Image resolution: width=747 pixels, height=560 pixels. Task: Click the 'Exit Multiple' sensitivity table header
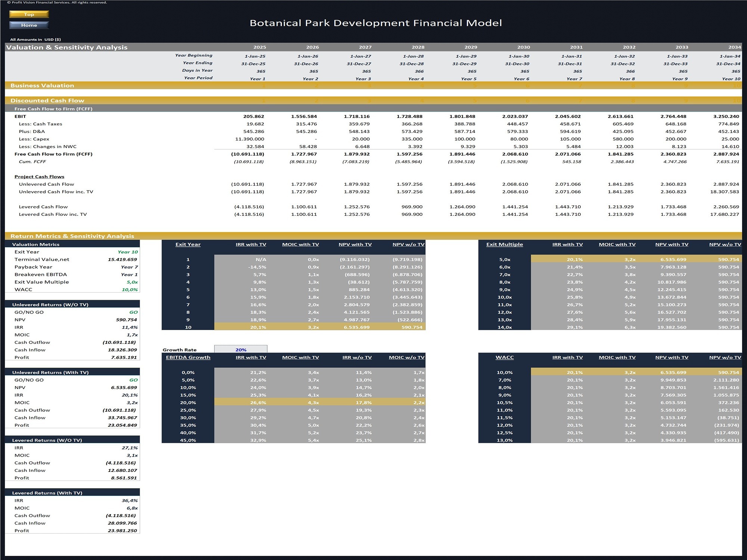[x=505, y=244]
